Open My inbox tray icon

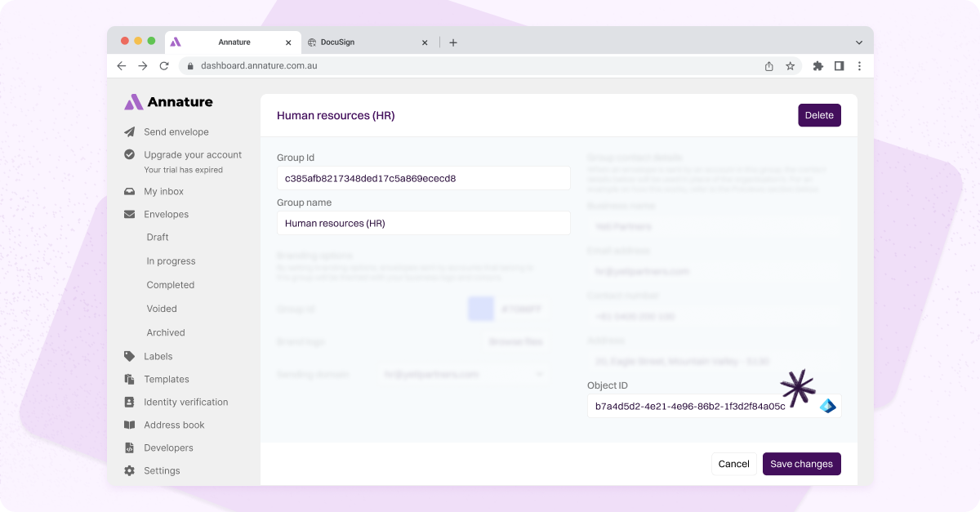click(x=129, y=192)
